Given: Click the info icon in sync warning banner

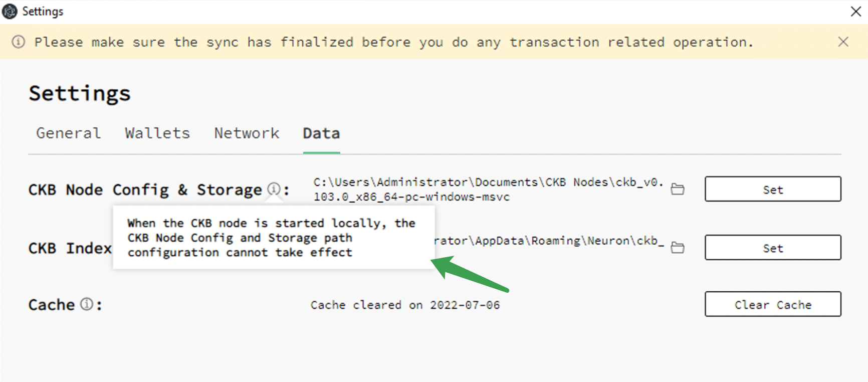Looking at the screenshot, I should [19, 42].
